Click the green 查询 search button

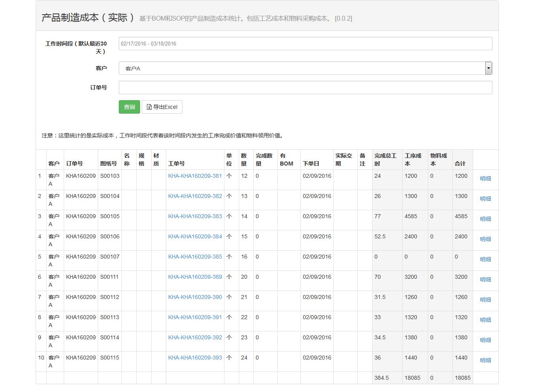[x=129, y=107]
